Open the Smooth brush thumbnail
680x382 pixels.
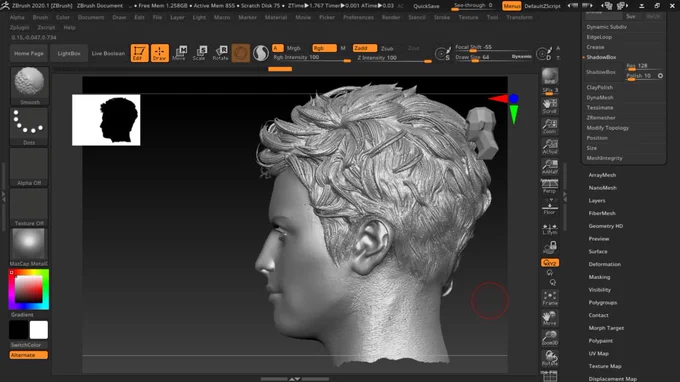click(29, 85)
